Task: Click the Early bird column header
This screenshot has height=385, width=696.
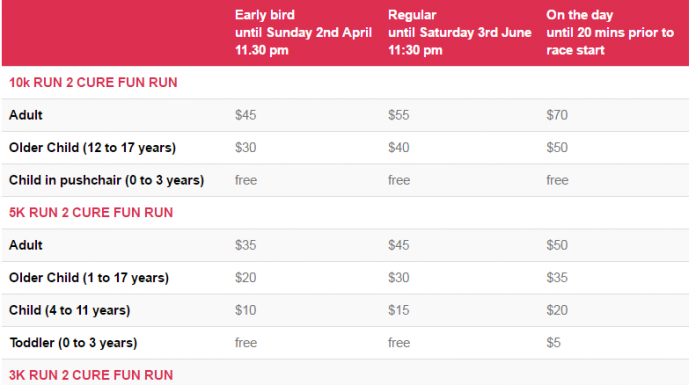Action: pos(303,32)
